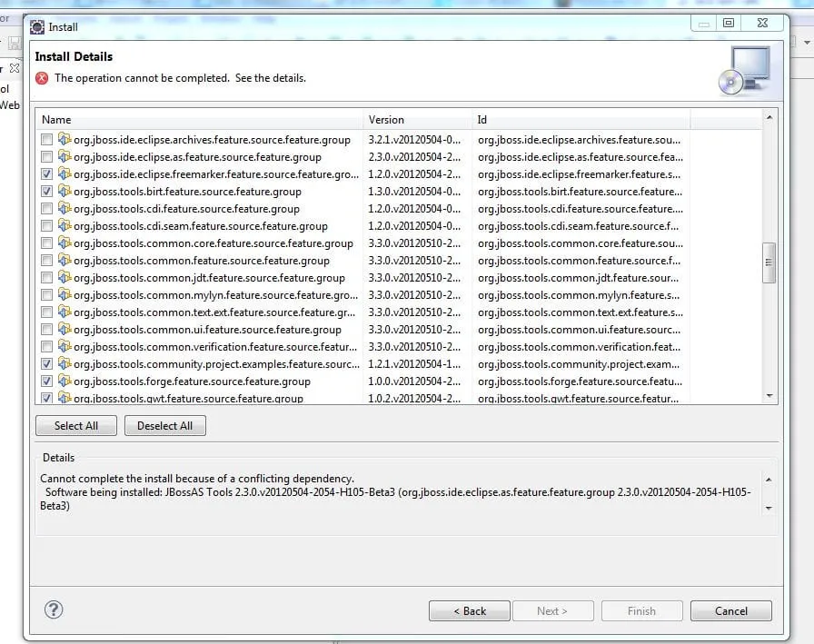Select the org.jboss.tools.common.verification row name
This screenshot has height=644, width=814.
click(x=215, y=347)
